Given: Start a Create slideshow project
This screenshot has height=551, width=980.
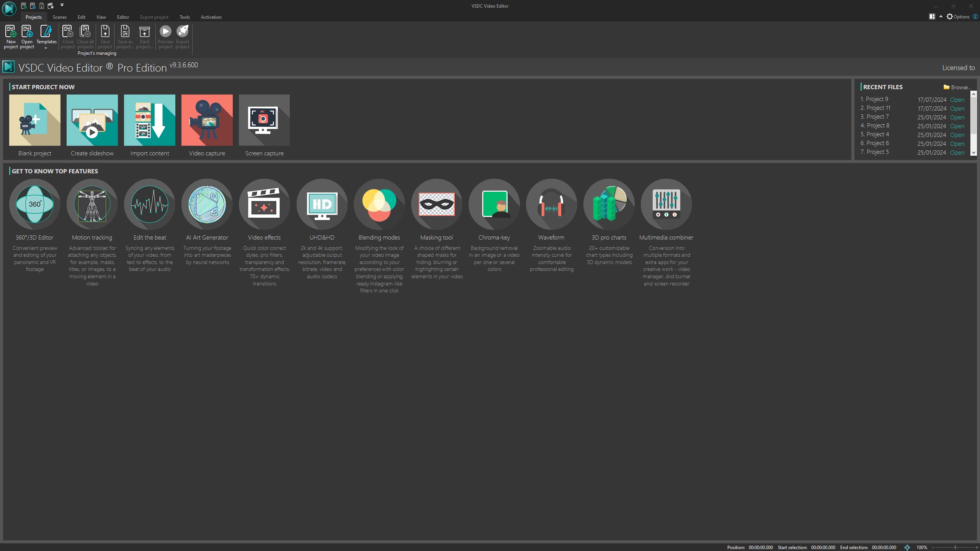Looking at the screenshot, I should [x=92, y=120].
